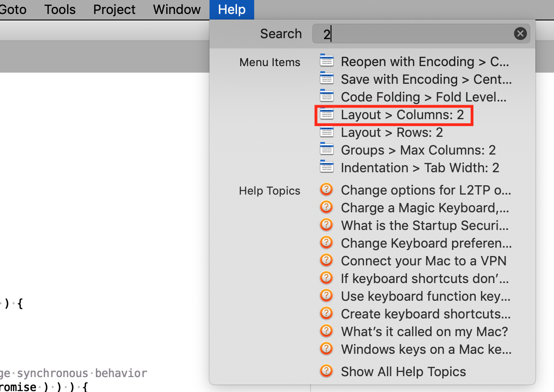
Task: Choose Groups > Max Columns: 2
Action: (418, 150)
